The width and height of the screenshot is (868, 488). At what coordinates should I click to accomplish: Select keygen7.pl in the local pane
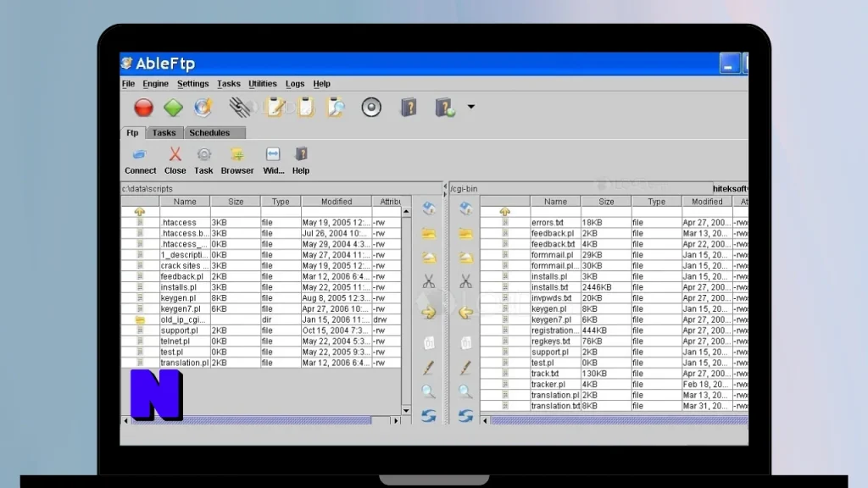(261, 308)
